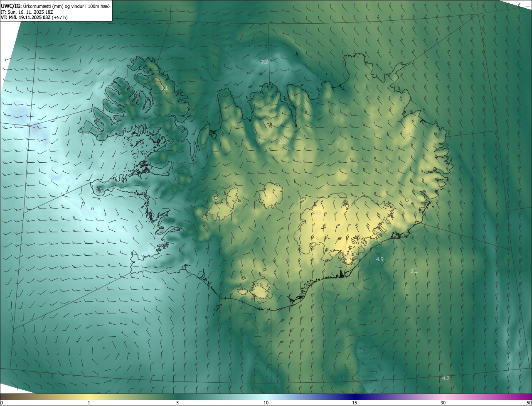Click the color scale tick label 10

tap(266, 403)
